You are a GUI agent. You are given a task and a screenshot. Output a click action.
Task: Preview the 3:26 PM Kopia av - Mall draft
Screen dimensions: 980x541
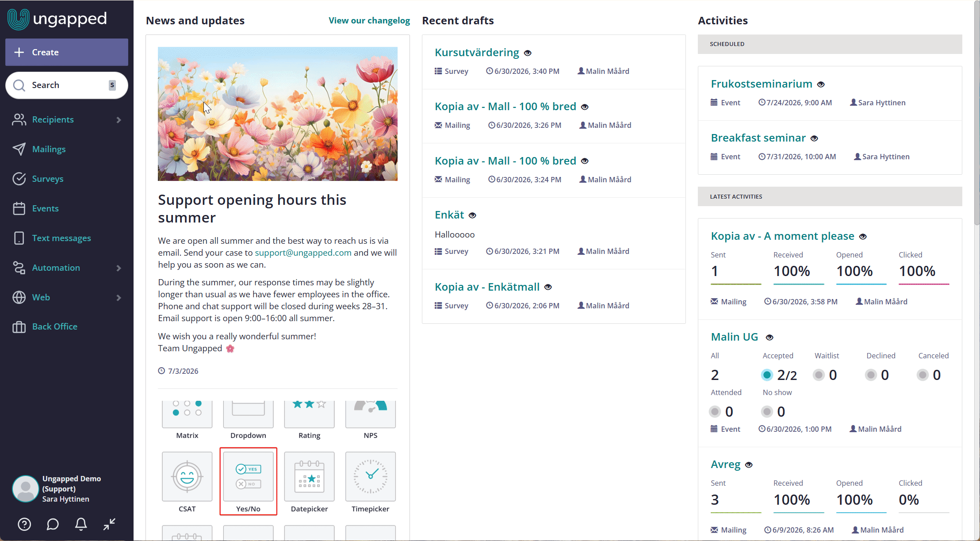585,107
